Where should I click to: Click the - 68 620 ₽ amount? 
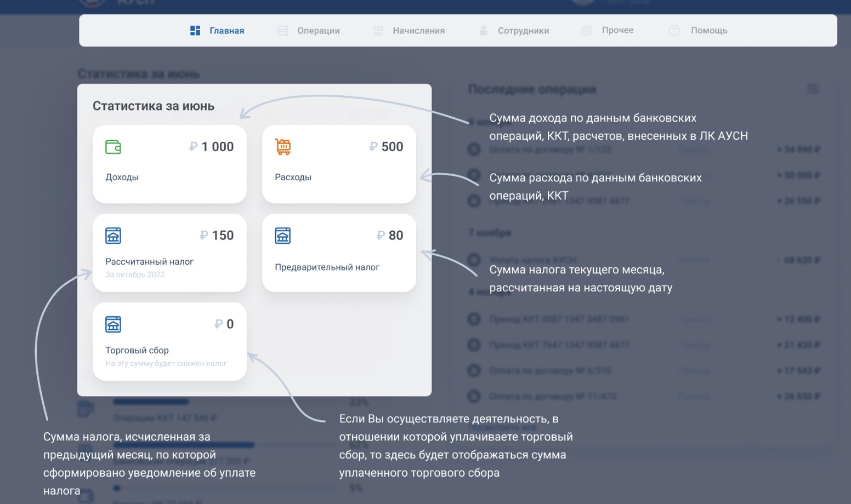(798, 260)
